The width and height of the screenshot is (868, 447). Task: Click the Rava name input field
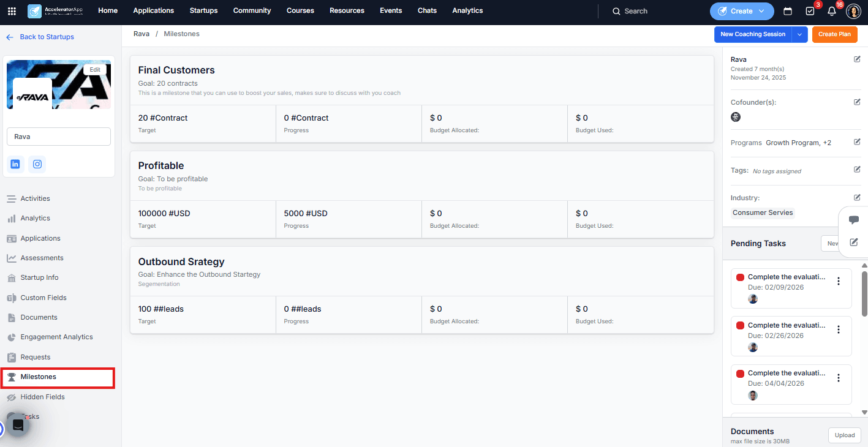pyautogui.click(x=59, y=137)
